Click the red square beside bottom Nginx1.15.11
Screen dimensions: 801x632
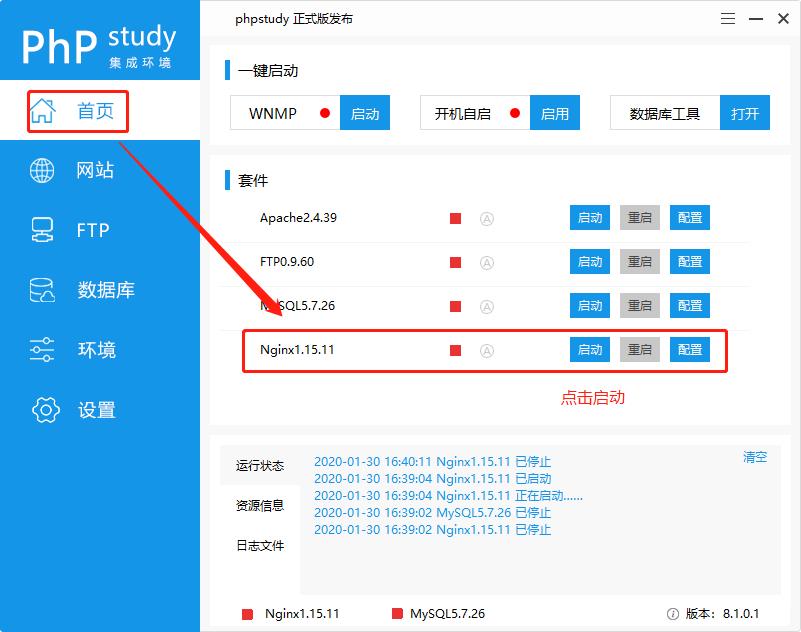click(x=247, y=614)
